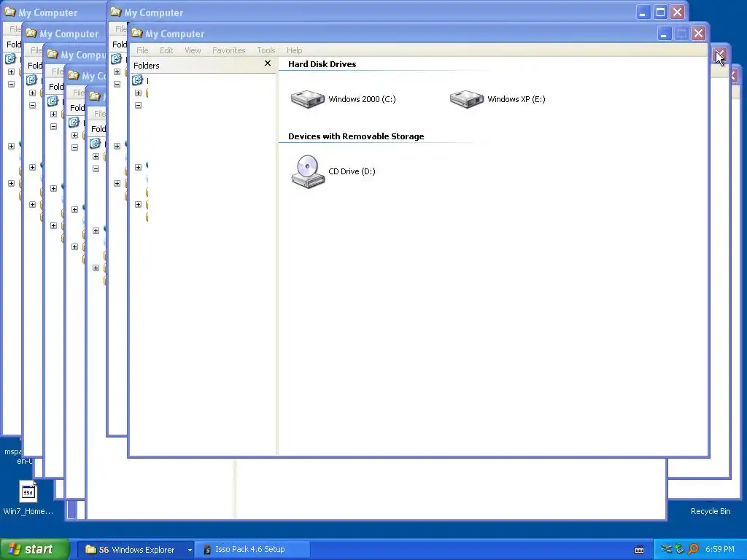
Task: Click the keyboard icon on the taskbar
Action: point(639,550)
